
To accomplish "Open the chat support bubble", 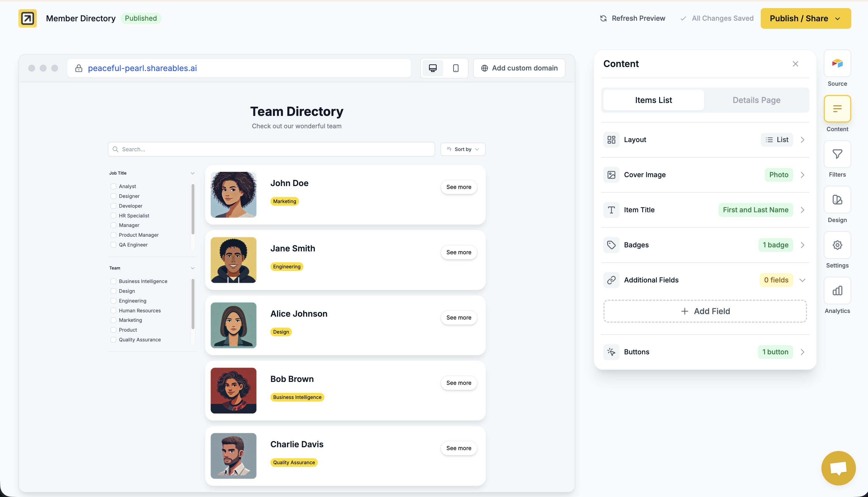I will pyautogui.click(x=838, y=468).
